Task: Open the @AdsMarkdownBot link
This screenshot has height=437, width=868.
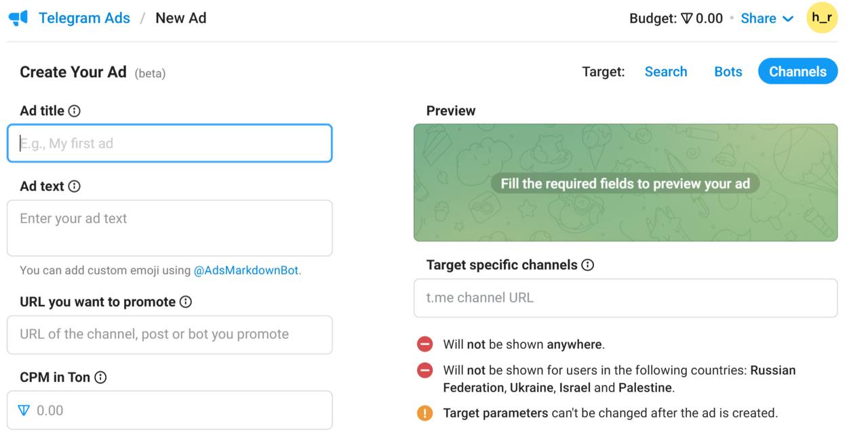Action: [246, 270]
